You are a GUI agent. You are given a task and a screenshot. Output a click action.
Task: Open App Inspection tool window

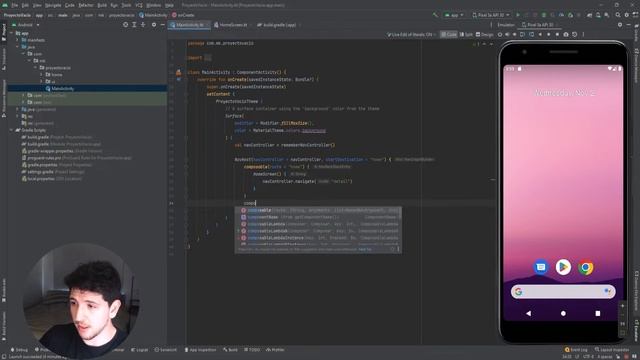(200, 350)
